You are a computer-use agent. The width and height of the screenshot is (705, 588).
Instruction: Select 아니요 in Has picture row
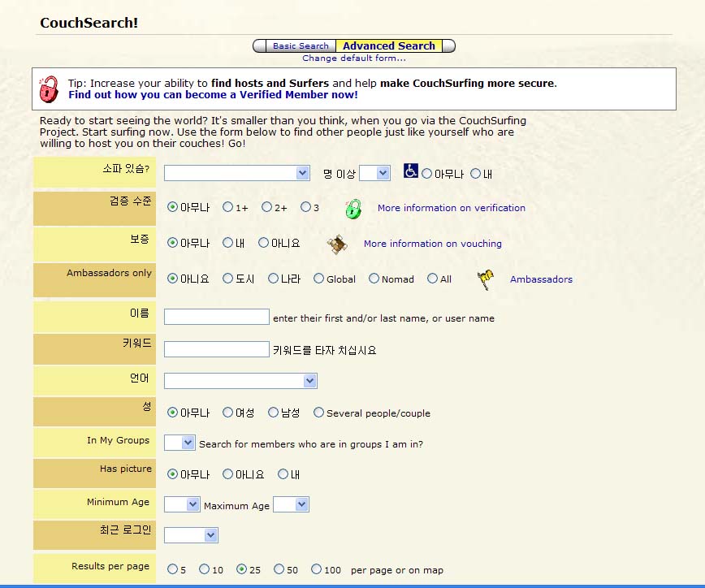click(228, 473)
